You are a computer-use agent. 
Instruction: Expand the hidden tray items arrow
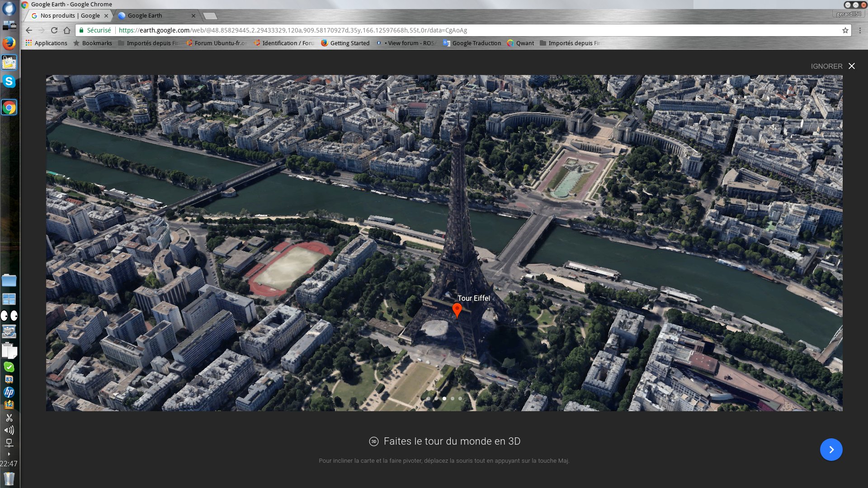coord(9,454)
